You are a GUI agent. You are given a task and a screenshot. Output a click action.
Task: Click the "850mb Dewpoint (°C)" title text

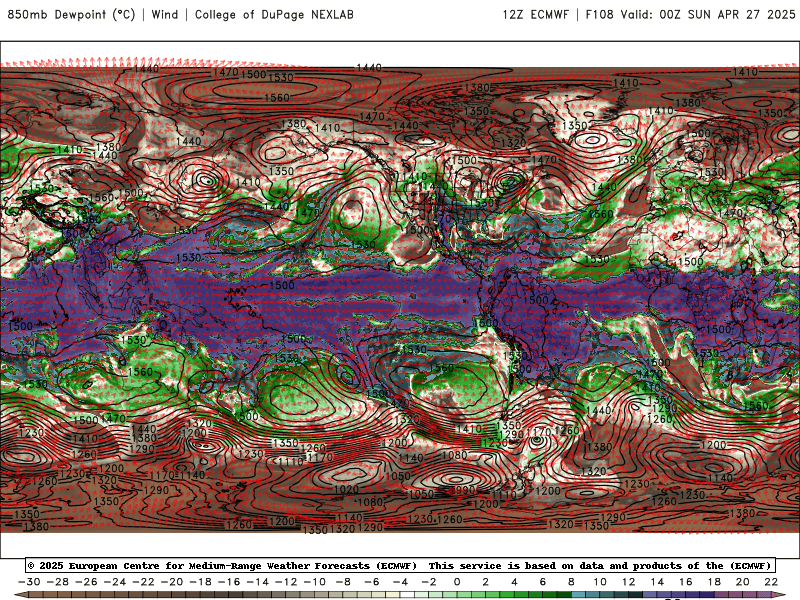(x=71, y=14)
